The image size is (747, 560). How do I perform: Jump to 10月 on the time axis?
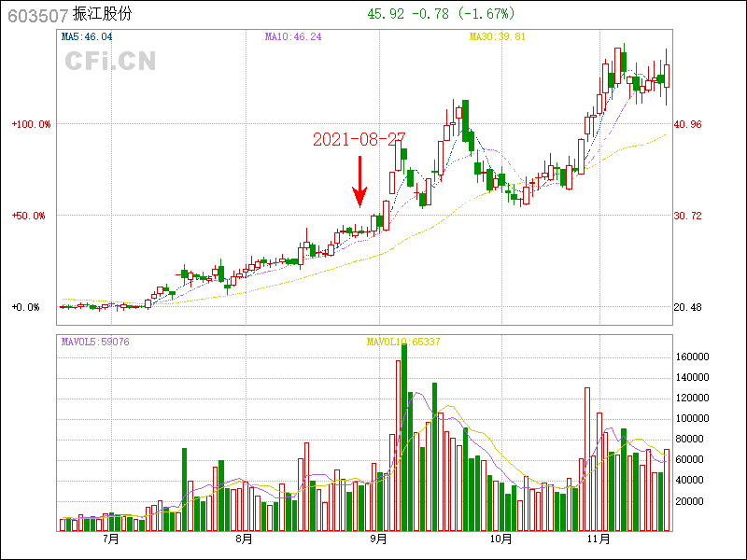click(501, 539)
